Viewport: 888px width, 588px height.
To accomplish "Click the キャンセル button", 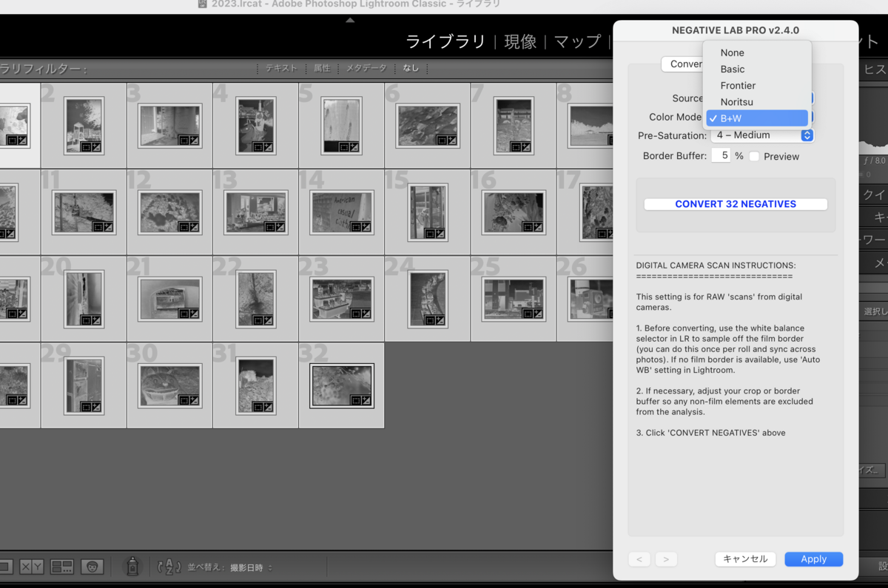I will [745, 559].
